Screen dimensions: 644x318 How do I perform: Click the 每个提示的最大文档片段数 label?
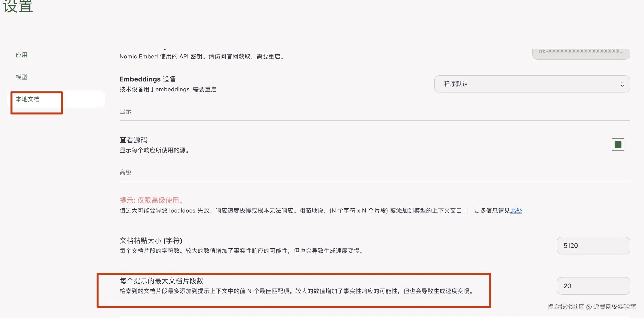click(161, 281)
